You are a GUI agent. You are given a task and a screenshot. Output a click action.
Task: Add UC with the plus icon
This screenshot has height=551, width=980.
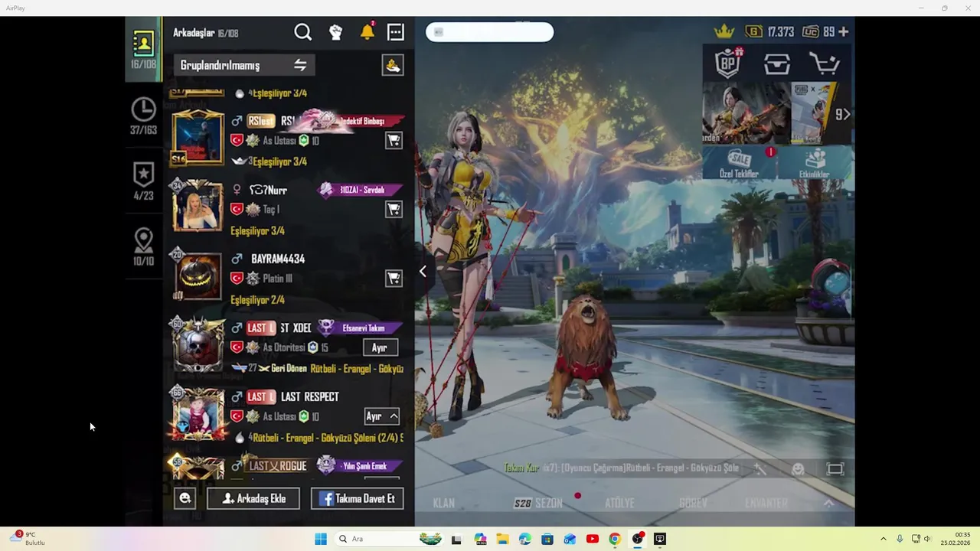844,32
